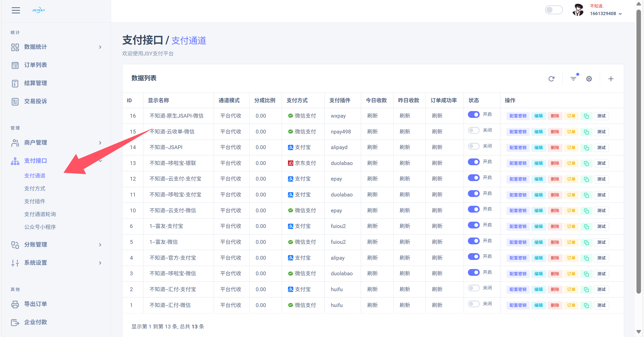Viewport: 644px width, 337px height.
Task: Click the copy icon in row 16
Action: (x=586, y=116)
